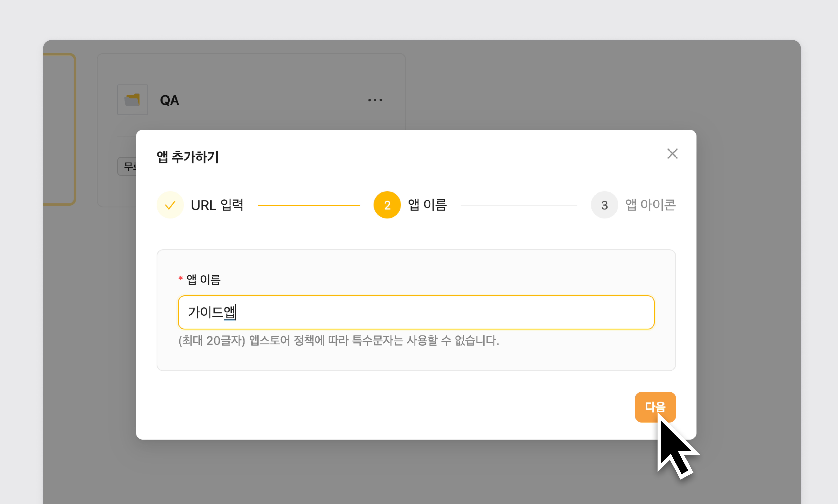838x504 pixels.
Task: Open the three-dot menu on QA card
Action: 375,100
